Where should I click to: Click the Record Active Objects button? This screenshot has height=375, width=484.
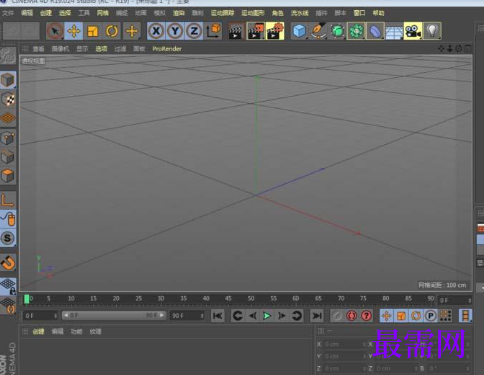click(x=351, y=315)
